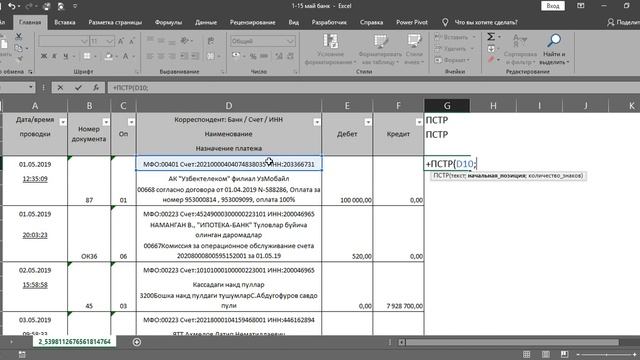
Task: Open the font name dropdown
Action: tap(84, 41)
